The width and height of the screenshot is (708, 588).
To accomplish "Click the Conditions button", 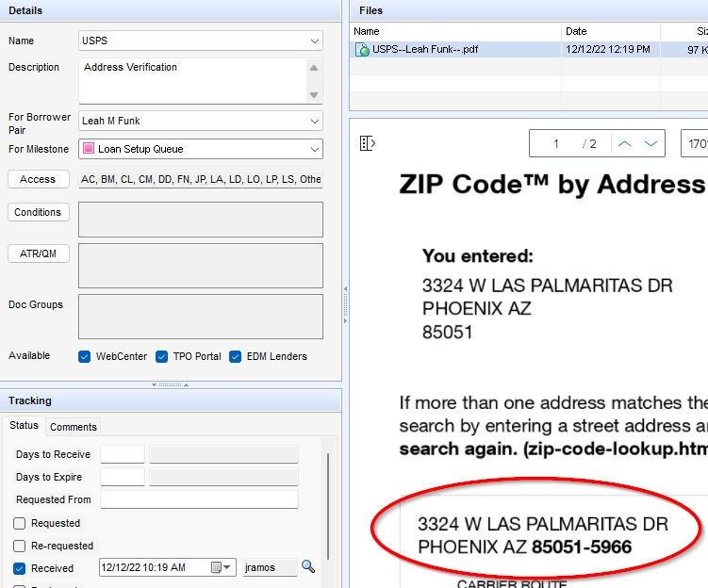I will tap(38, 212).
